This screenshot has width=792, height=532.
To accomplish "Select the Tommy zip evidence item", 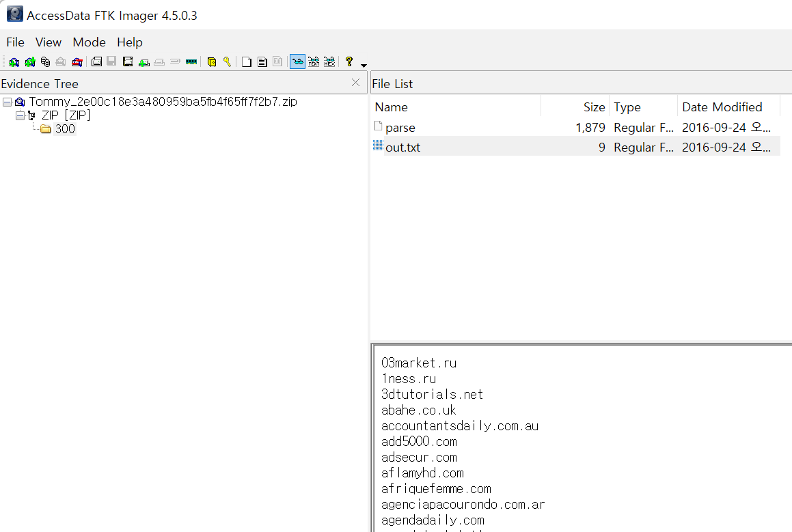I will (x=163, y=102).
